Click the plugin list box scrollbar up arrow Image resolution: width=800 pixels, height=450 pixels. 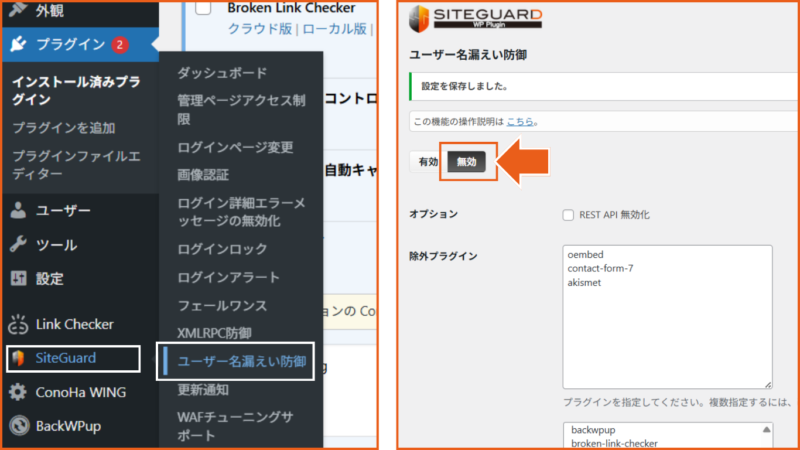tap(766, 428)
